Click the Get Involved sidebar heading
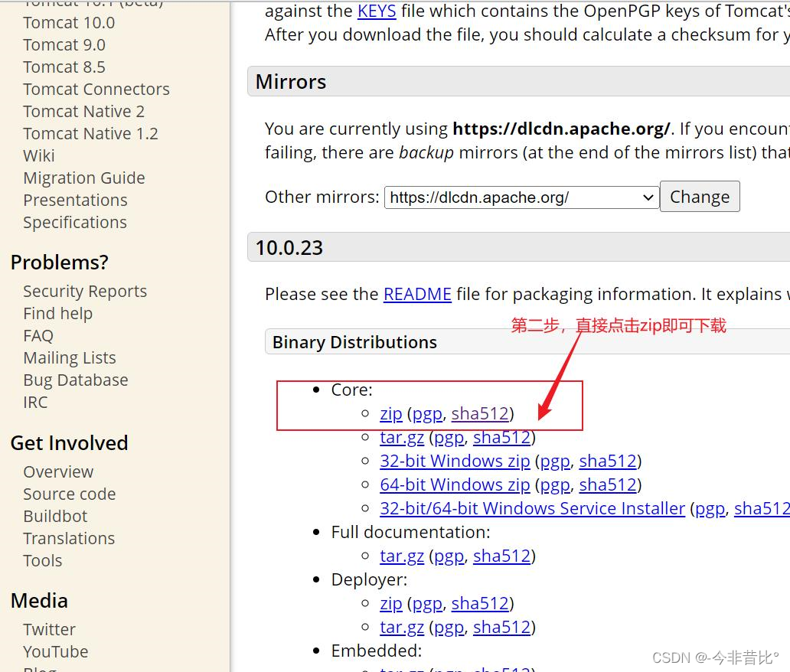 70,443
